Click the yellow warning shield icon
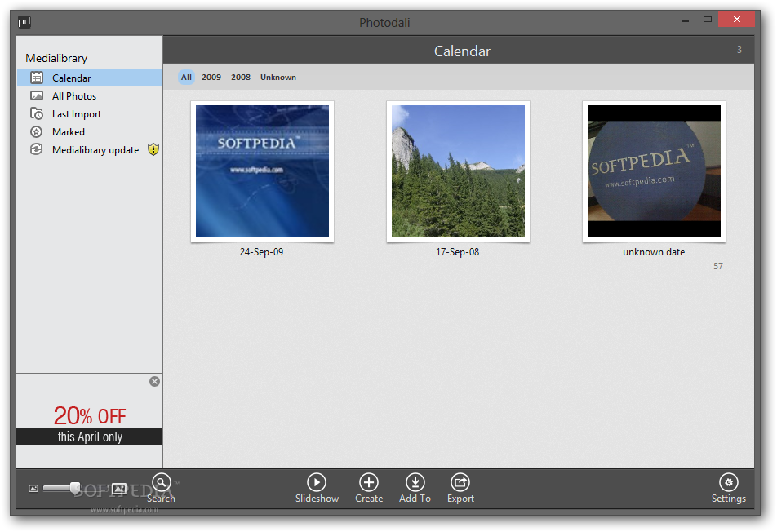 pyautogui.click(x=153, y=149)
